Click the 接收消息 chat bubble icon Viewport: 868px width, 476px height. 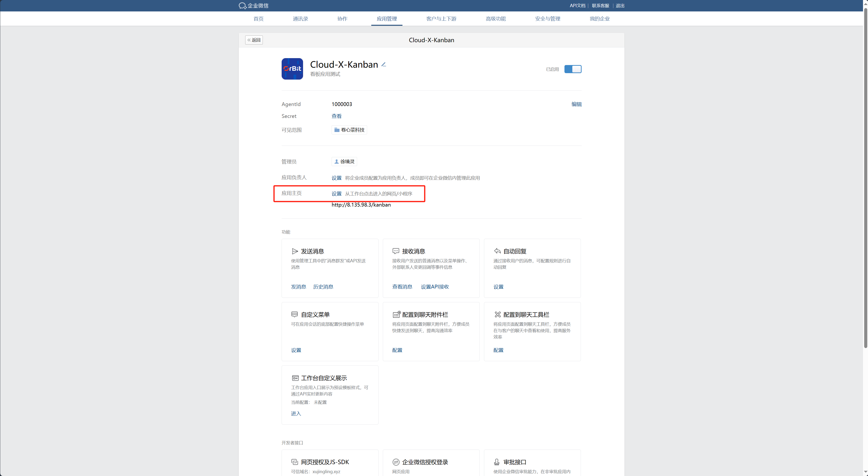tap(396, 251)
